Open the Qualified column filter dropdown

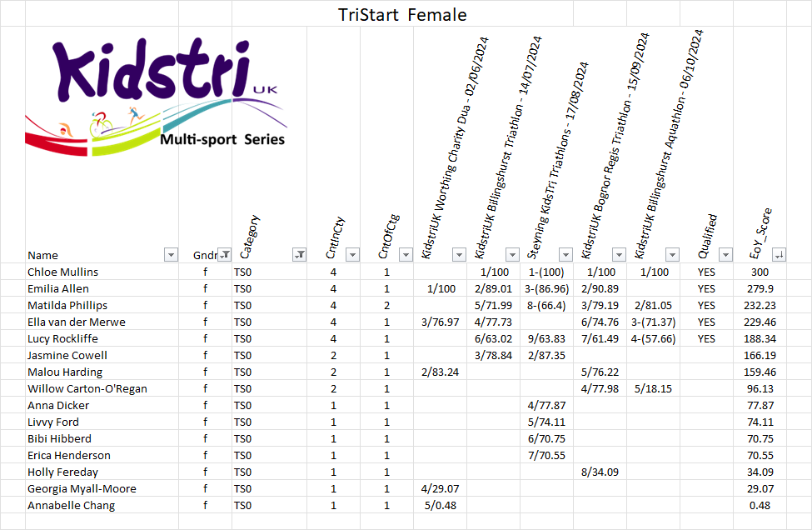click(725, 255)
